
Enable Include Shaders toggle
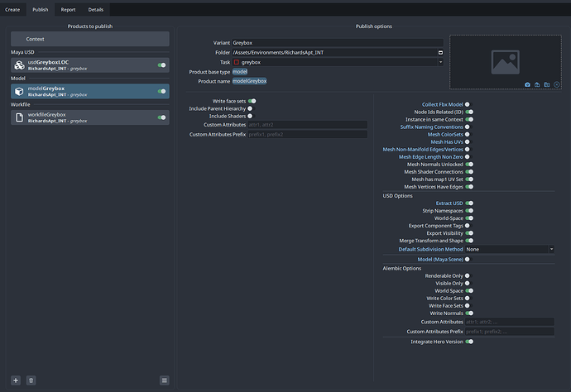250,116
